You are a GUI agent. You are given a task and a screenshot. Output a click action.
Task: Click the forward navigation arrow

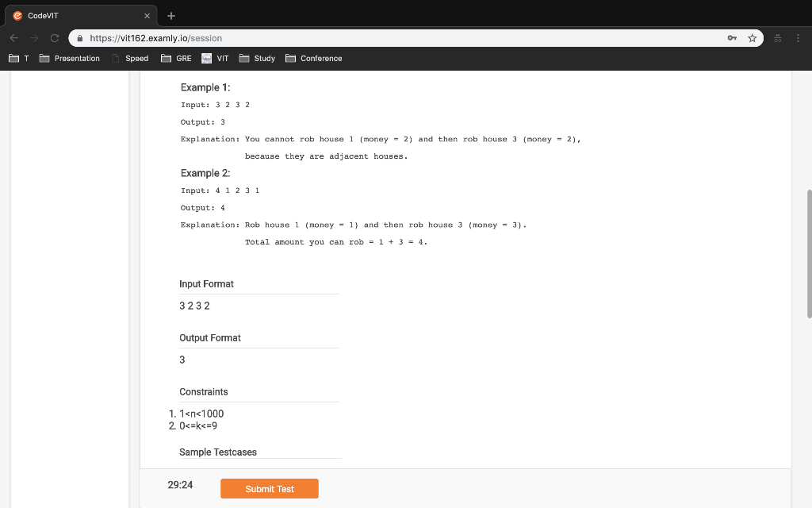tap(33, 37)
